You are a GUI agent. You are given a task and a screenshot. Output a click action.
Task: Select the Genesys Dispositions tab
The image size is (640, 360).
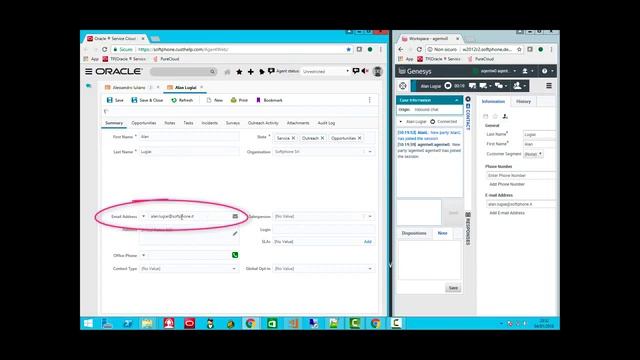(x=414, y=233)
